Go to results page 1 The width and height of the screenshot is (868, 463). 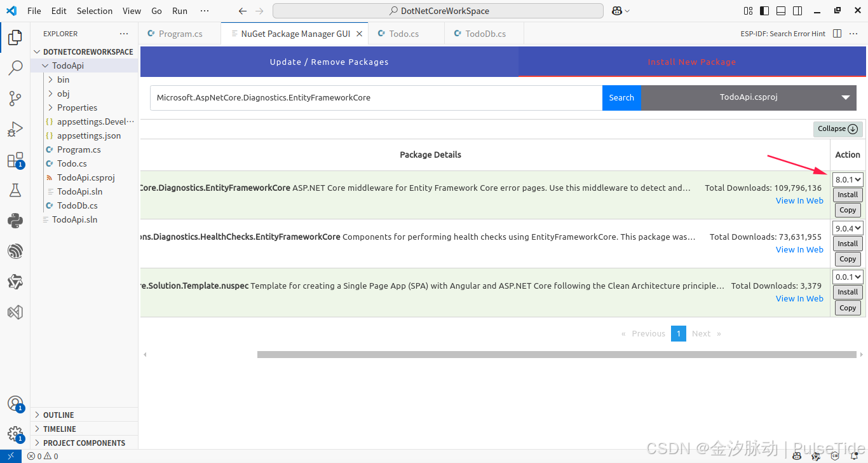(x=679, y=333)
